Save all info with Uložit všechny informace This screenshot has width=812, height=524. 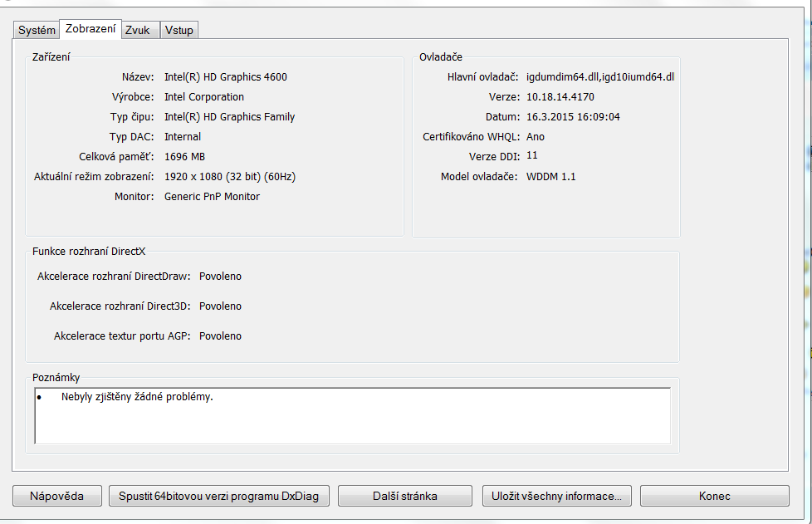(557, 496)
